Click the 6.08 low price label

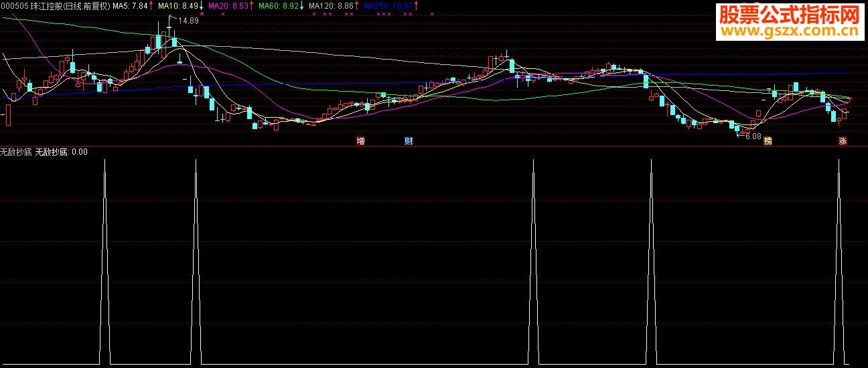point(753,136)
